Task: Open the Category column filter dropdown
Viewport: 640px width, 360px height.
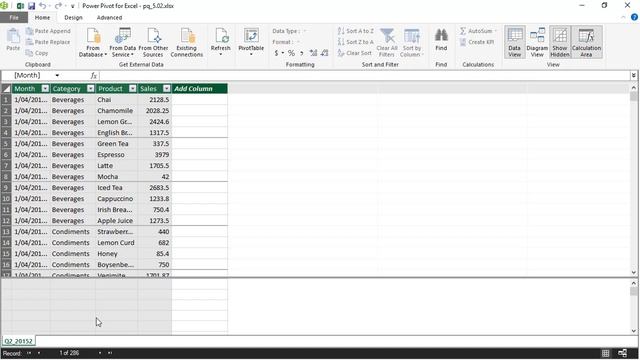Action: (x=91, y=89)
